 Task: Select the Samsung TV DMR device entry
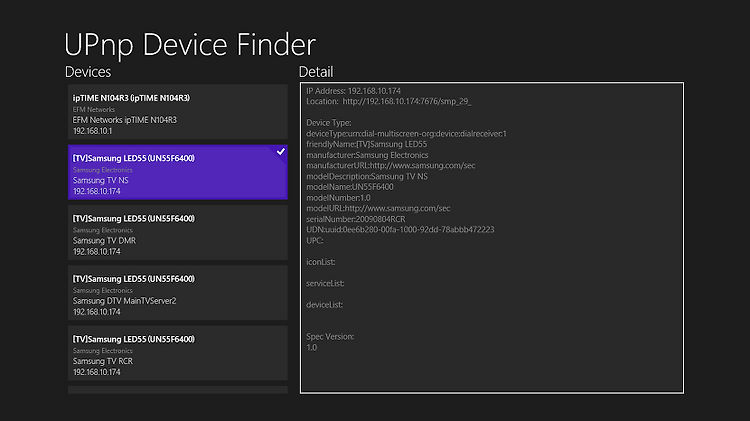(x=177, y=233)
